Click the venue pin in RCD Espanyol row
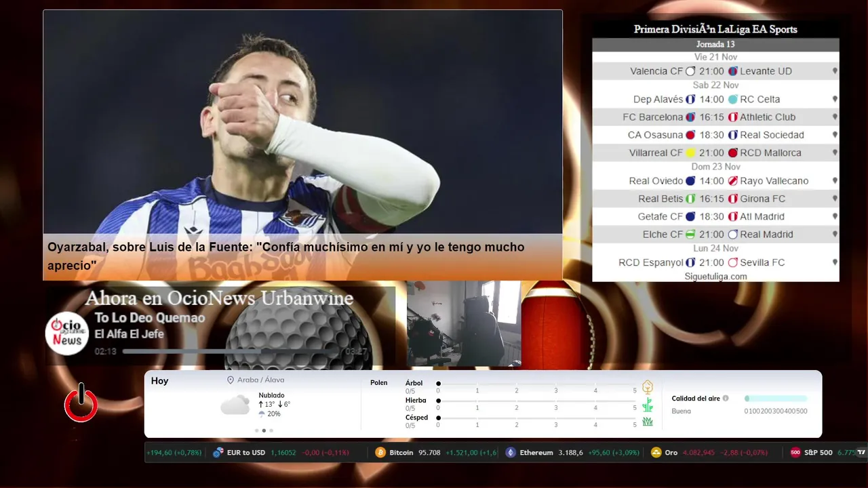The image size is (868, 488). tap(835, 263)
